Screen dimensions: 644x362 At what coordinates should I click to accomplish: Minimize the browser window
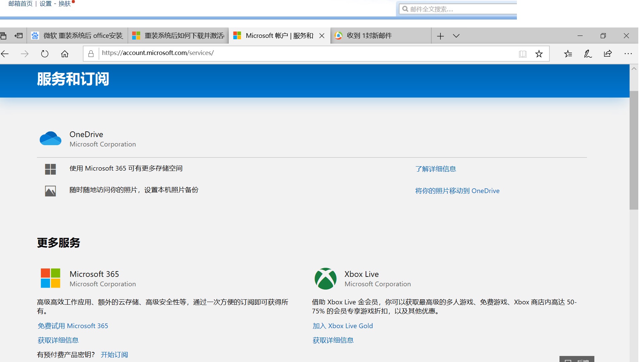[x=580, y=36]
